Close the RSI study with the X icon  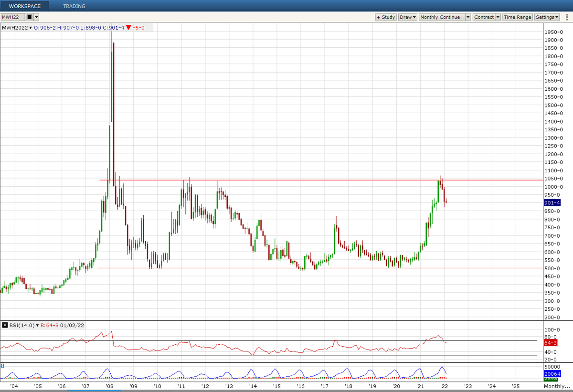[x=5, y=325]
